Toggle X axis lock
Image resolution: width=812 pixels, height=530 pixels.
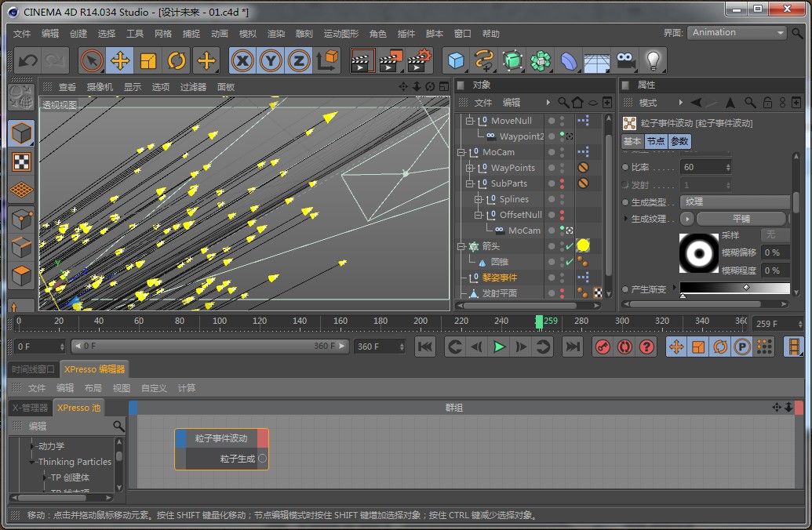pyautogui.click(x=242, y=61)
